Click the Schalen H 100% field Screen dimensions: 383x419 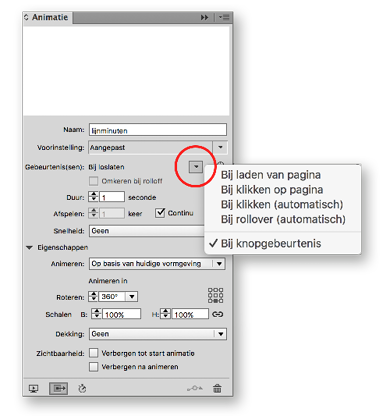190,314
